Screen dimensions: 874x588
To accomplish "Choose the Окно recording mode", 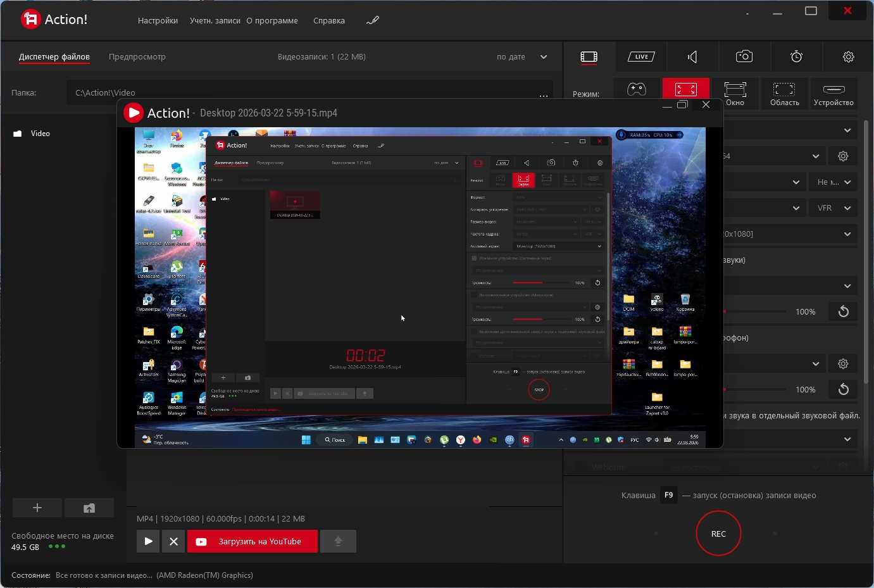I will point(735,94).
